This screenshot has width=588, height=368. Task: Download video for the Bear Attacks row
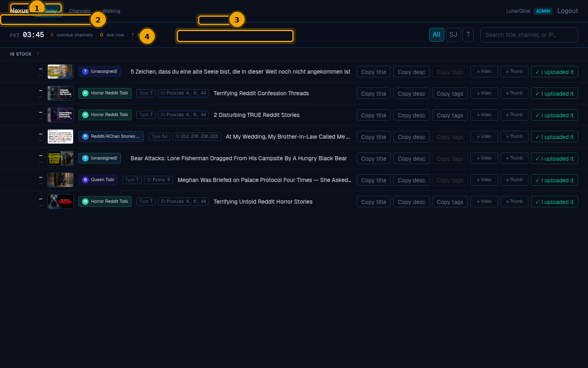coord(484,158)
